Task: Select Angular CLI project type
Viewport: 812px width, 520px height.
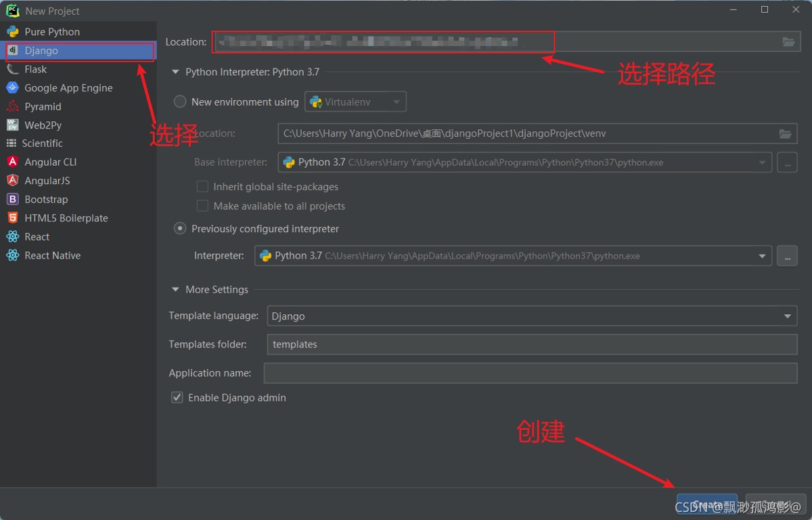Action: 78,162
